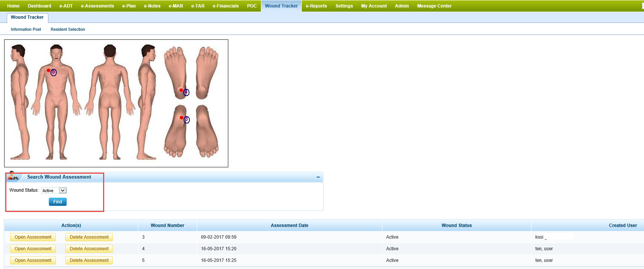Navigate to e-Reports in top menu
This screenshot has height=269, width=644.
[x=316, y=6]
